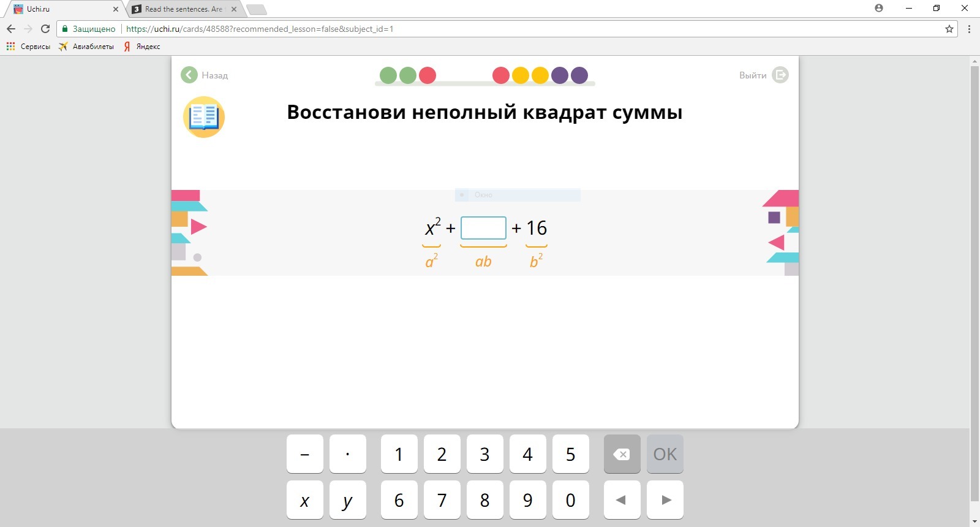Open Яндекс bookmark in bookmarks bar
Viewport: 980px width, 527px height.
click(x=142, y=47)
